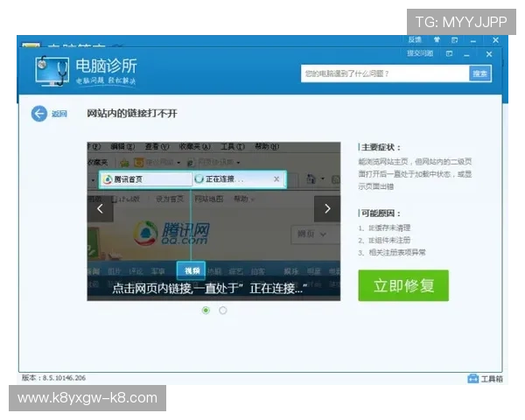
Task: Click the menu icon in background window title bar
Action: pos(454,40)
